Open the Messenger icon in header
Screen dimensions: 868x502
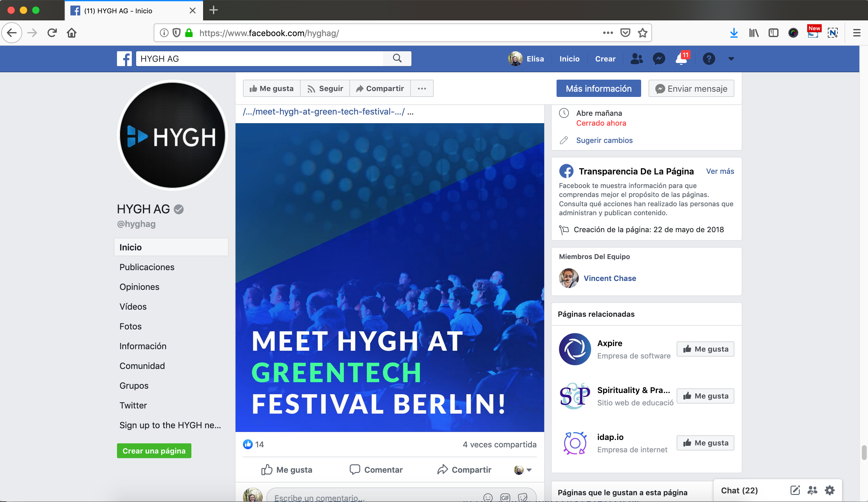pos(659,59)
